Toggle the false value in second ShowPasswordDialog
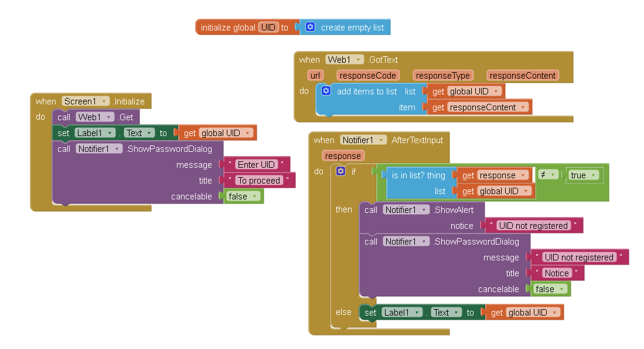This screenshot has width=644, height=349. (x=550, y=289)
